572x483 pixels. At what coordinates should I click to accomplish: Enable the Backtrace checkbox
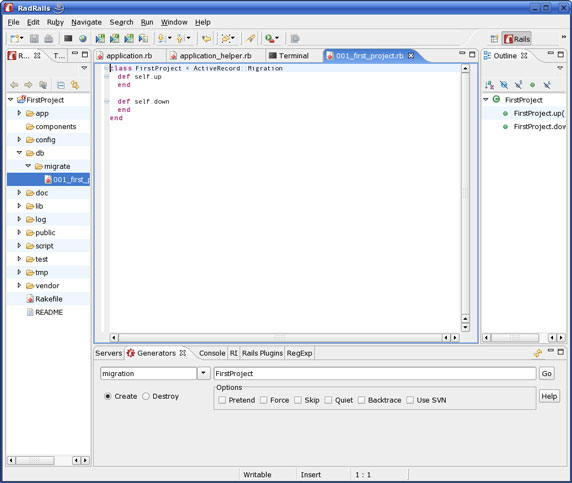pos(361,400)
